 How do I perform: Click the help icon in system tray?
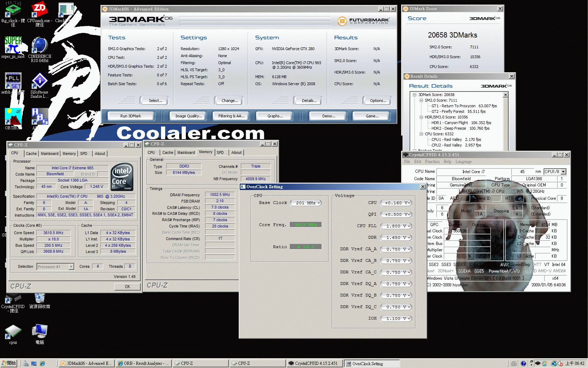(523, 363)
